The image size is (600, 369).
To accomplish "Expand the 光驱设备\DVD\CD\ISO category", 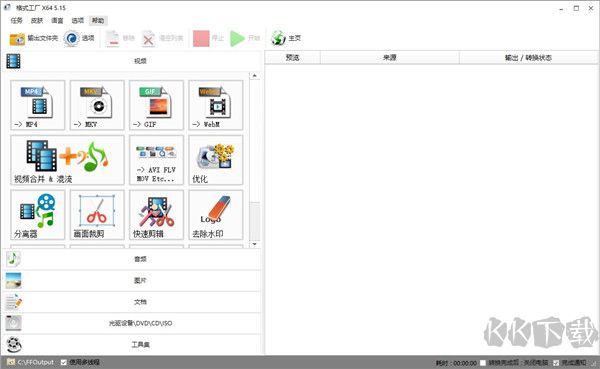I will pos(132,323).
